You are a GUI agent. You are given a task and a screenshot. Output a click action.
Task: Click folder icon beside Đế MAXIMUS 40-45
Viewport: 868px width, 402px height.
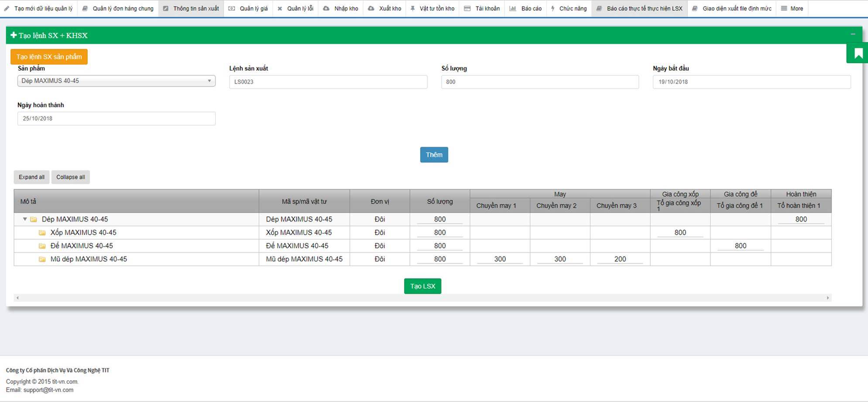coord(42,246)
